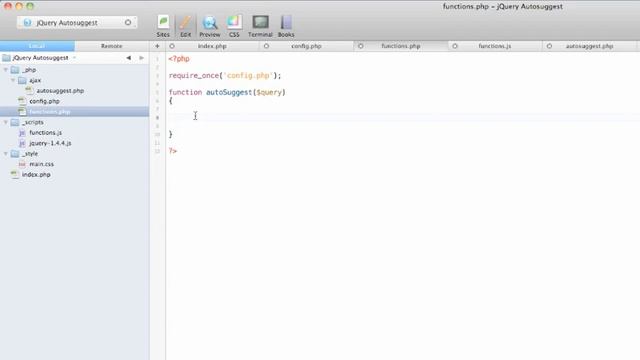Open the functions.js editor tab
Screen dimensions: 640x360
coord(495,46)
